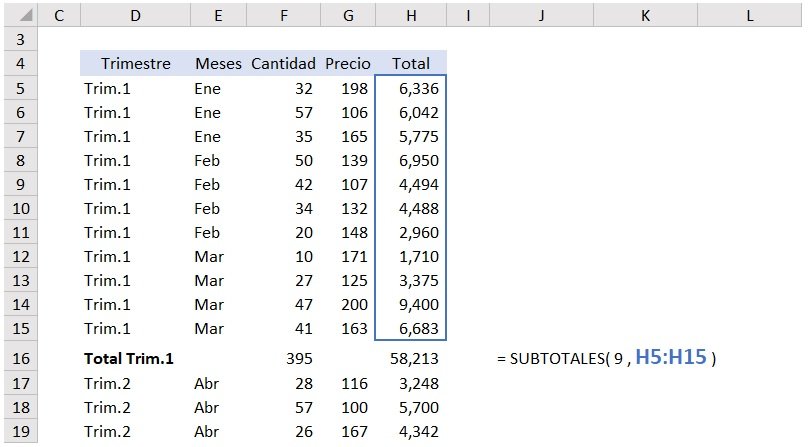Click the Precio header cell

pyautogui.click(x=347, y=64)
